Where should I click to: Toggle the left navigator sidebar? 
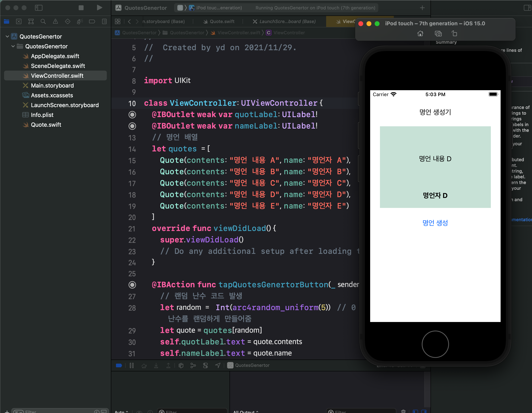coord(39,8)
